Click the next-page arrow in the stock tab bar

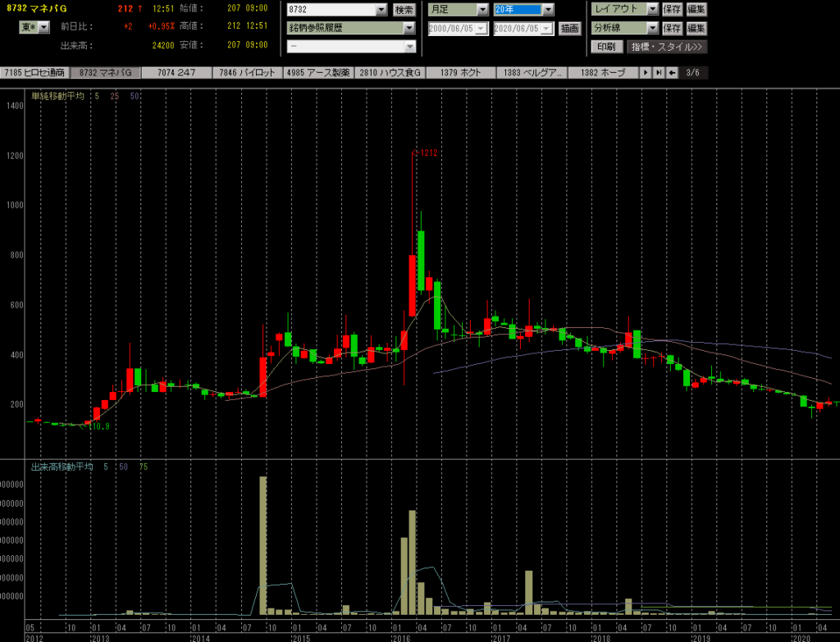click(x=646, y=73)
